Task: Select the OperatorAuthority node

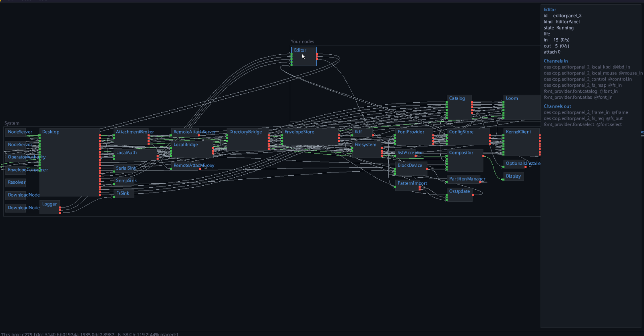Action: [x=16, y=157]
